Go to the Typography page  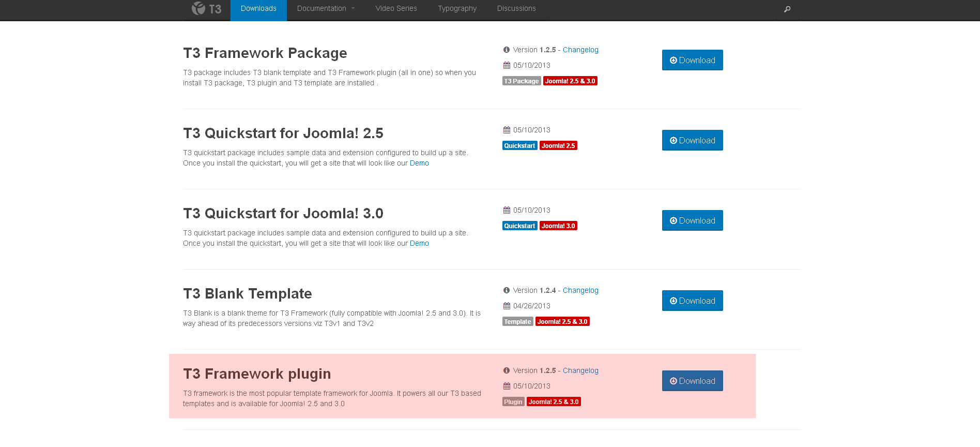(457, 9)
